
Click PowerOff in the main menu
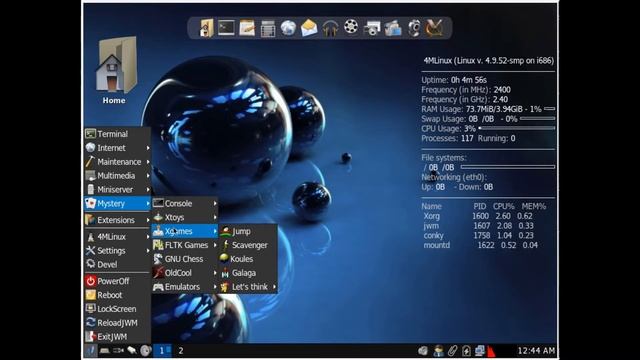[118, 281]
